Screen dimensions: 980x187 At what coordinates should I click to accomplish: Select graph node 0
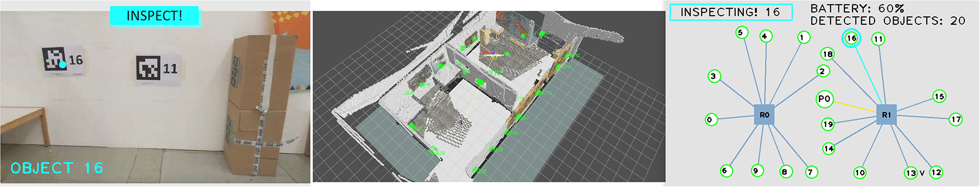711,119
